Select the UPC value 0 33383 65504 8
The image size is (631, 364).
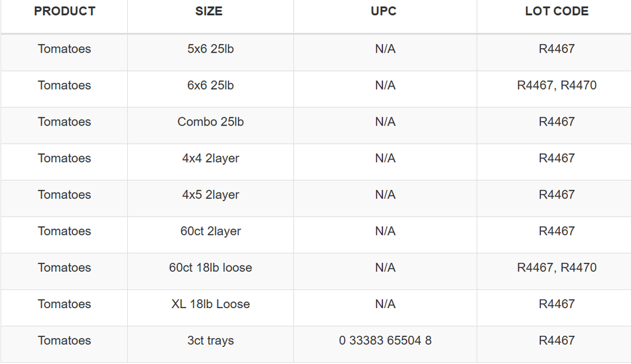click(385, 341)
